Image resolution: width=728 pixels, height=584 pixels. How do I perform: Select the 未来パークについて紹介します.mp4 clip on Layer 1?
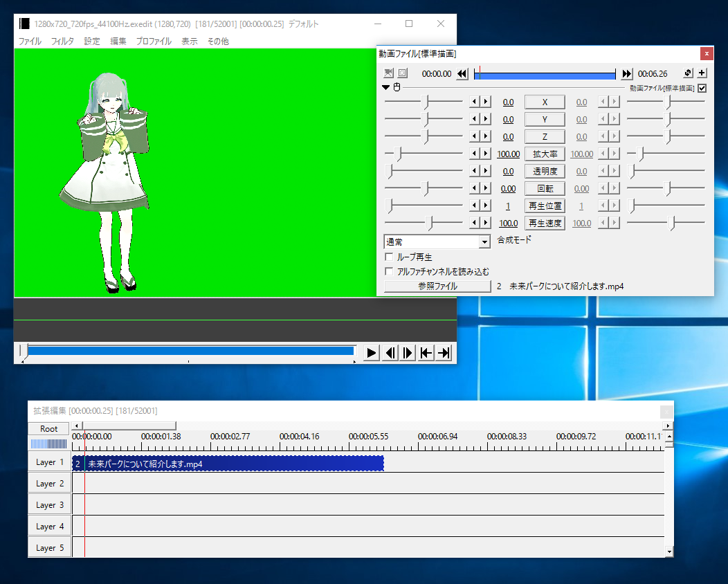tap(228, 464)
